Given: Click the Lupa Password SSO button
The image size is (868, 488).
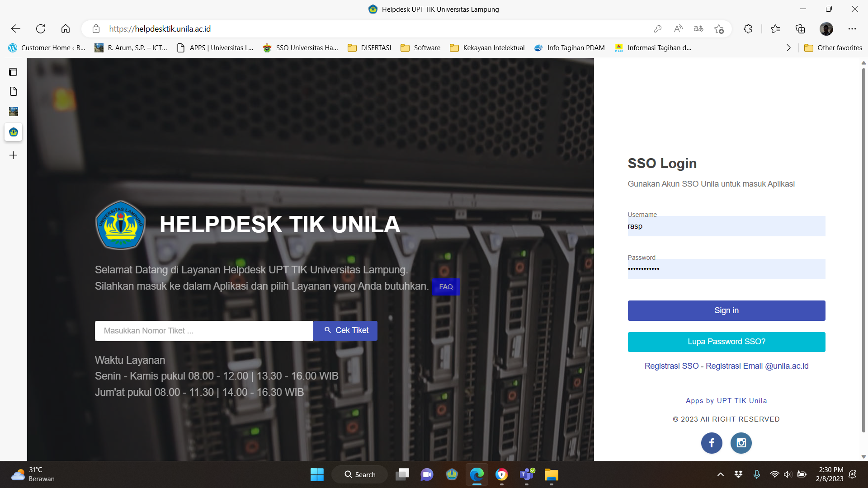Looking at the screenshot, I should 726,342.
